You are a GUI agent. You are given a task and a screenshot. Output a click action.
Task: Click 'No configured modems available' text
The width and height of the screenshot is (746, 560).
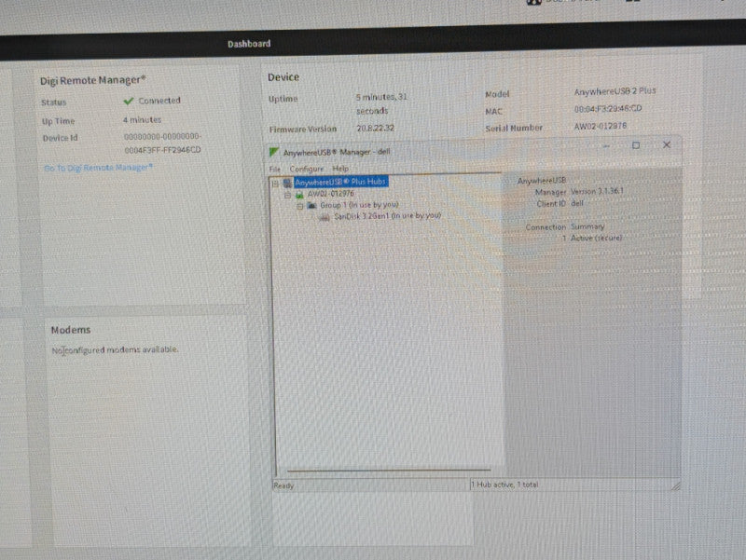point(115,349)
